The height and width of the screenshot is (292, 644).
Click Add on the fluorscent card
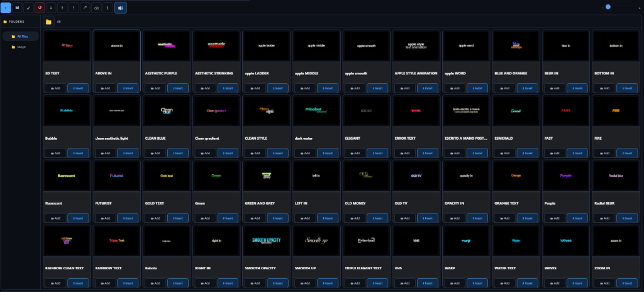[x=55, y=218]
